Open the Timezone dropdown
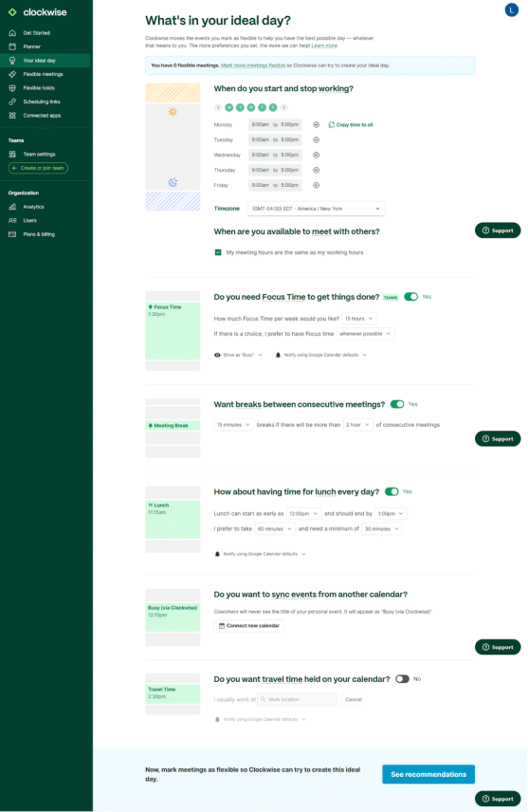Screen dimensions: 528x812 point(317,209)
